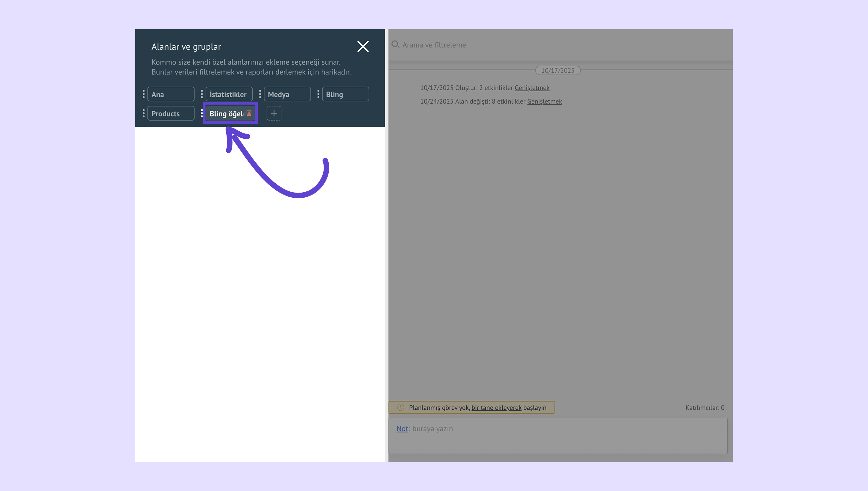Viewport: 868px width, 491px height.
Task: Click drag handle dots beside Ana tab
Action: [x=144, y=94]
